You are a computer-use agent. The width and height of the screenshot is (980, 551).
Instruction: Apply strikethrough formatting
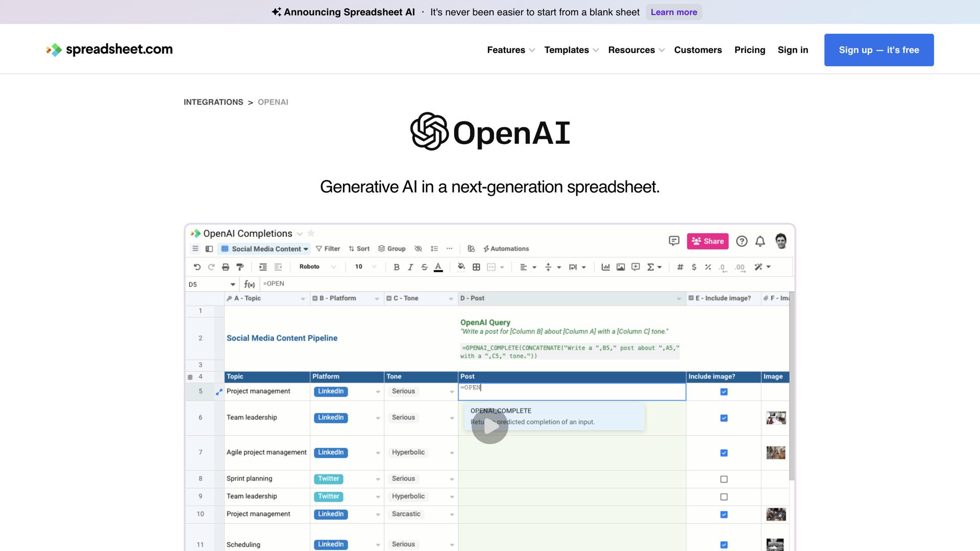(x=425, y=267)
